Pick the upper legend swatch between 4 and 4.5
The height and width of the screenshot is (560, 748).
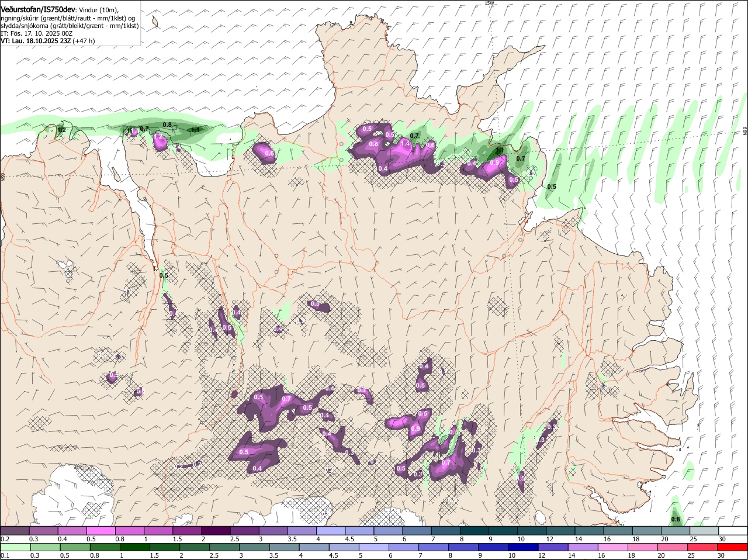[x=331, y=530]
